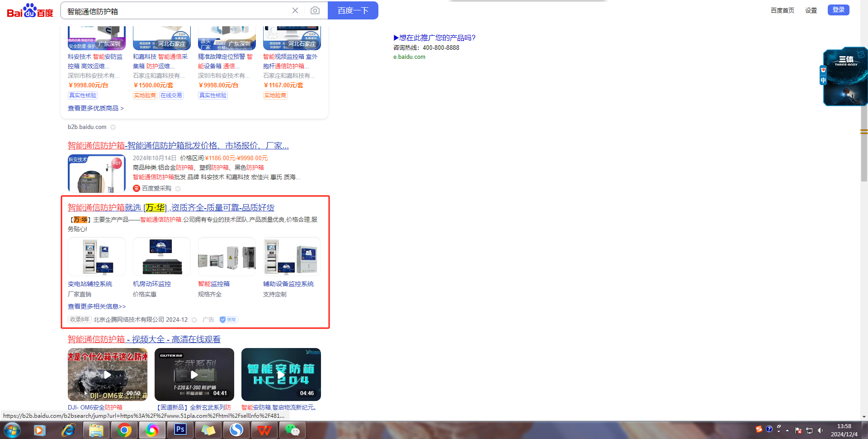This screenshot has width=868, height=439.
Task: Click the scrollbar down arrow
Action: point(864,417)
